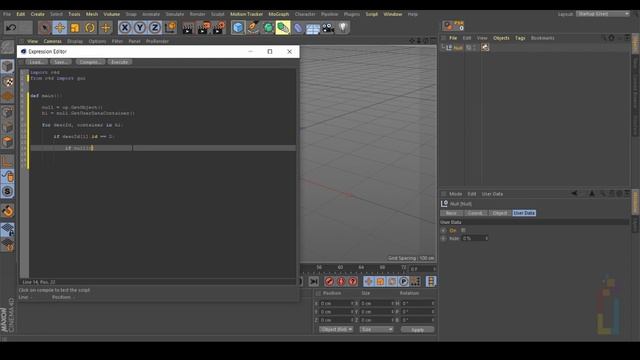Select the Live Selection arrow tool
Viewport: 640px width, 360px height.
pyautogui.click(x=44, y=28)
